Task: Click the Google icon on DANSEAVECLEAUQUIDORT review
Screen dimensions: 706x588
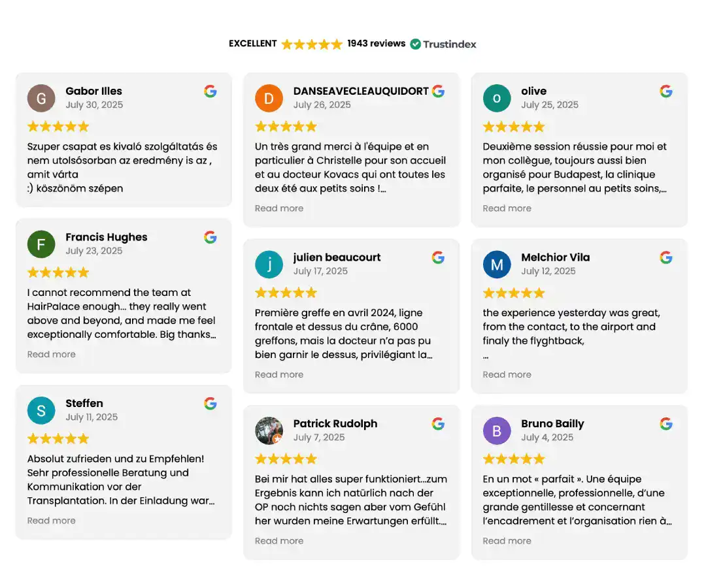Action: click(x=439, y=91)
